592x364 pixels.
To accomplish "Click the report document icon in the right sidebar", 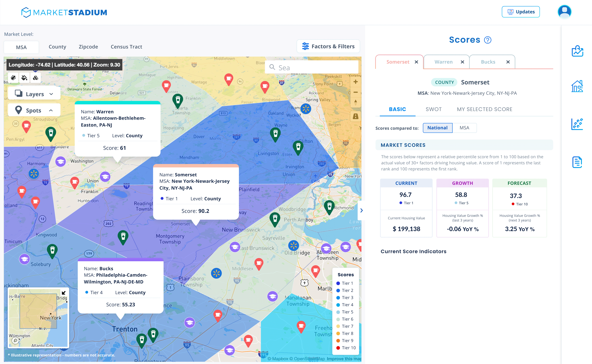I will [577, 162].
